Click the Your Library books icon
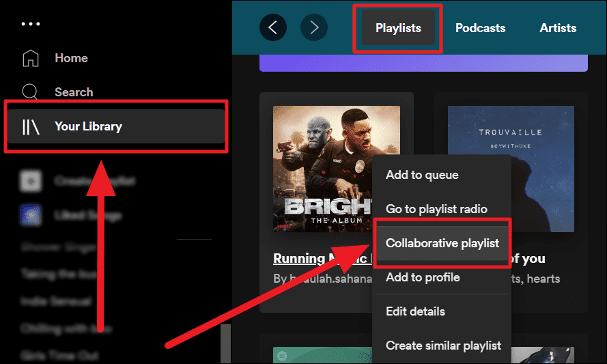This screenshot has width=607, height=364. point(31,126)
